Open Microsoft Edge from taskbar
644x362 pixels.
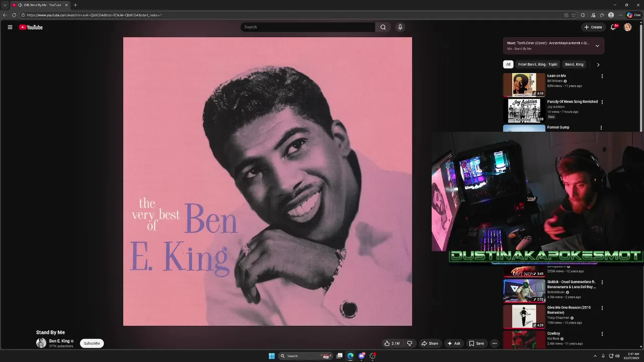click(x=350, y=356)
